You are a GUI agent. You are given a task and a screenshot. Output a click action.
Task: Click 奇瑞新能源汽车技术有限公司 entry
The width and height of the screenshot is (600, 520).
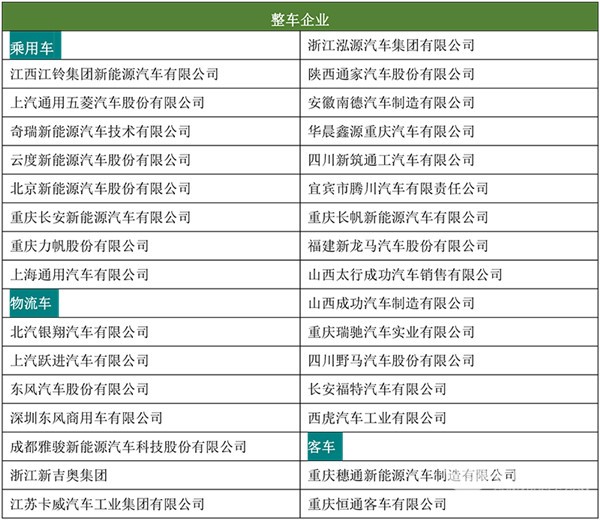coord(100,131)
